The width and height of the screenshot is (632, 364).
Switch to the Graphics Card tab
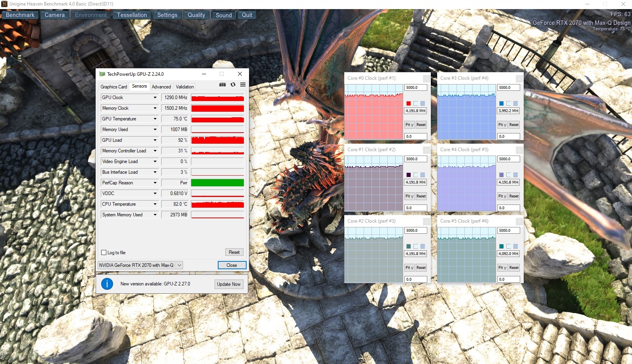coord(114,87)
